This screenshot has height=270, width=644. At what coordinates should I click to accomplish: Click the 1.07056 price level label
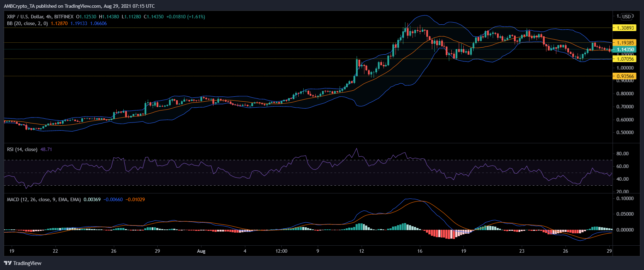point(625,59)
